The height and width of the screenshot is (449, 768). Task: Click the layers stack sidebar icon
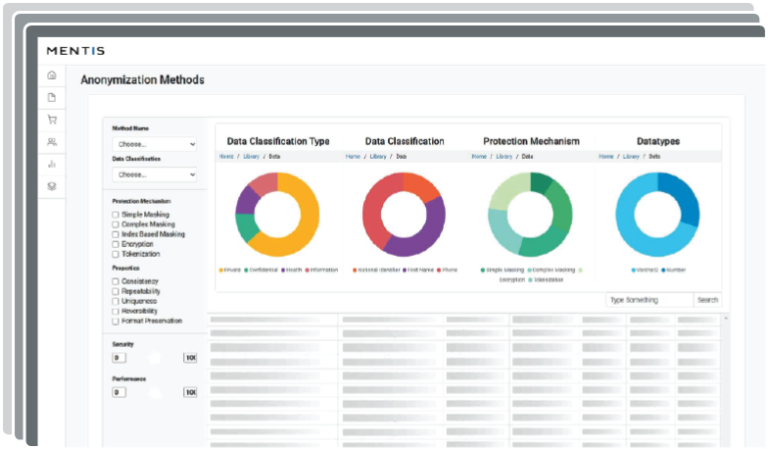tap(52, 185)
